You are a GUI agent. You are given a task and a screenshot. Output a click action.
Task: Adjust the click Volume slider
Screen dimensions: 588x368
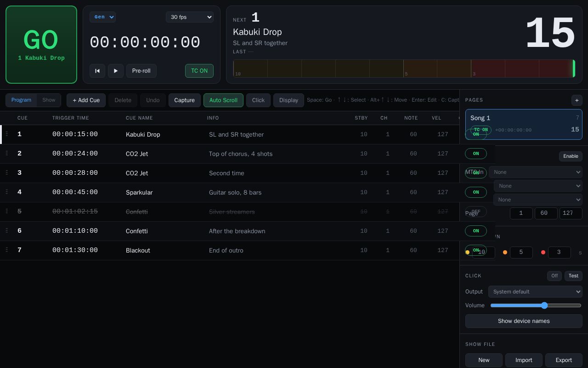tap(536, 305)
